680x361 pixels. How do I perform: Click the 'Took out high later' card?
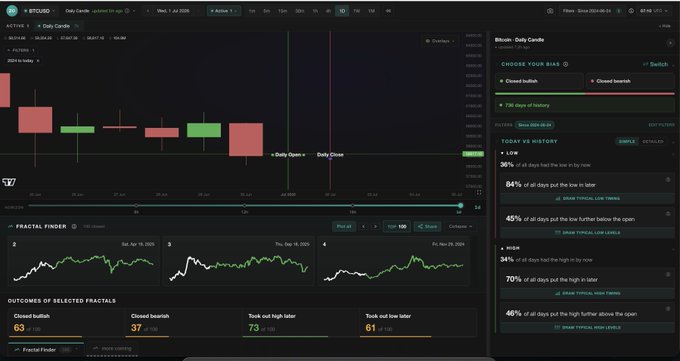(301, 323)
